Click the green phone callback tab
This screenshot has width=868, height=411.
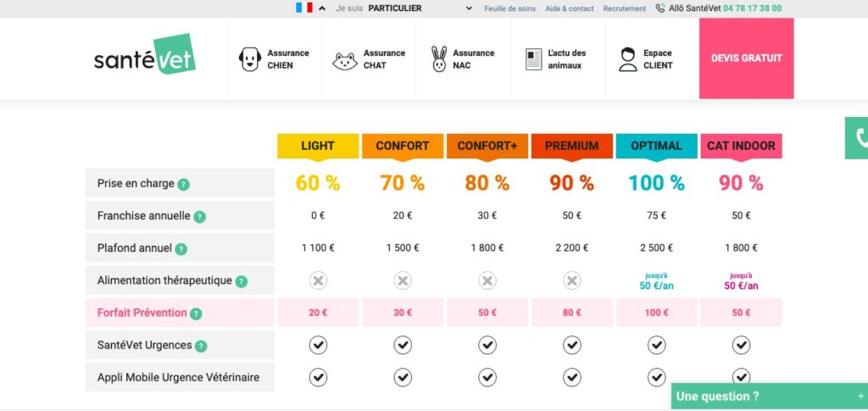click(x=857, y=138)
